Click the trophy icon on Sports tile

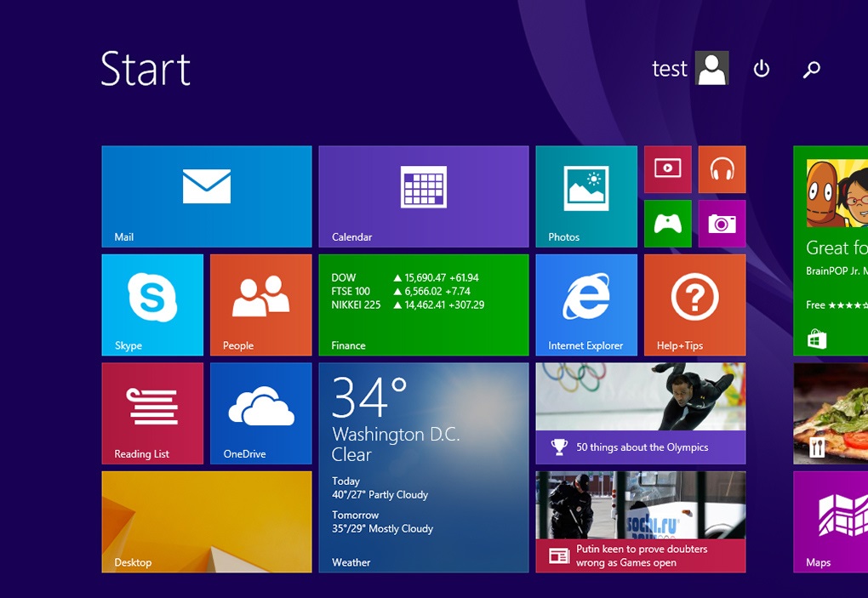(559, 447)
